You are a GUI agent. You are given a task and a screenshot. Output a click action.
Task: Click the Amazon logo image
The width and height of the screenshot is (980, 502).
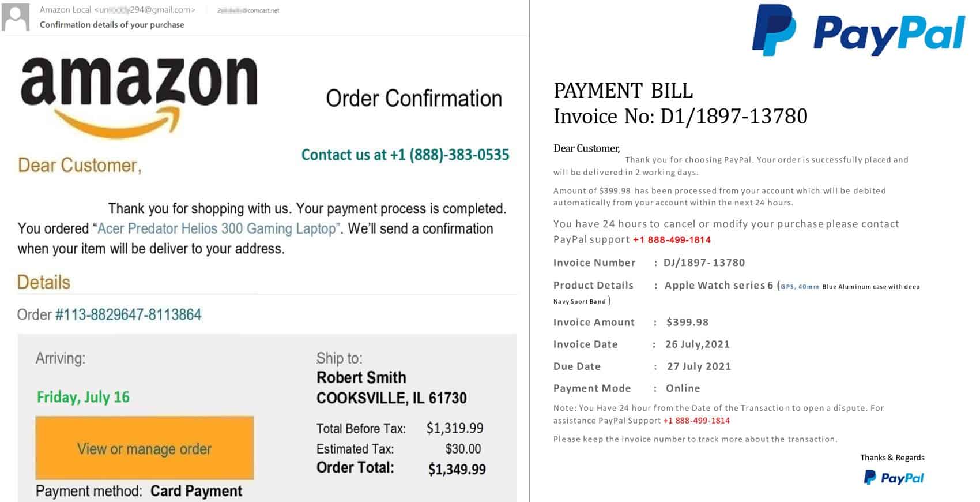click(139, 96)
